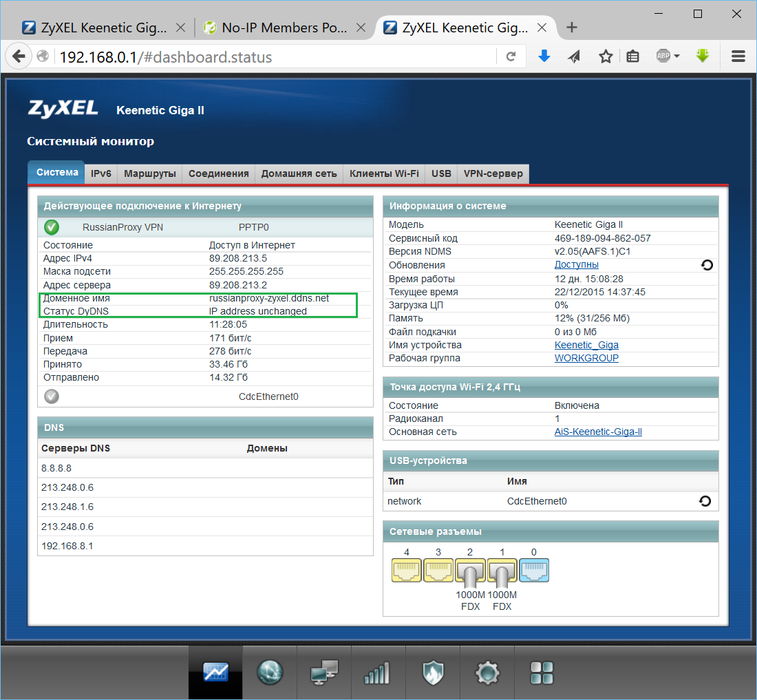The height and width of the screenshot is (700, 757).
Task: Click the uptime value 12 дн. 15:08:28
Action: [x=588, y=279]
